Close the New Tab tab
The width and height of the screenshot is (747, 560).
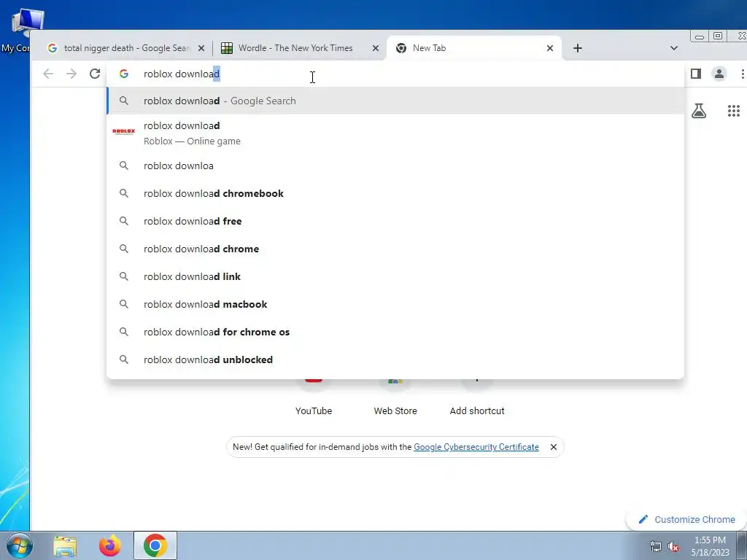click(x=550, y=48)
